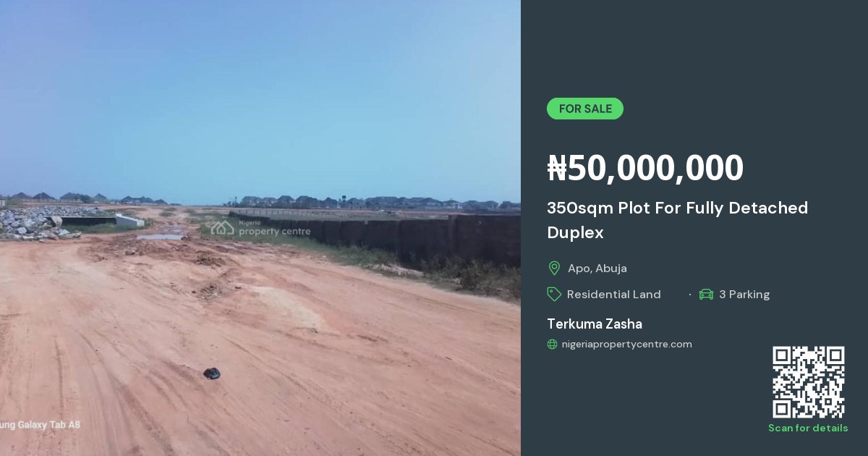
Task: Select the ₦50,000,000 price text
Action: coord(645,168)
